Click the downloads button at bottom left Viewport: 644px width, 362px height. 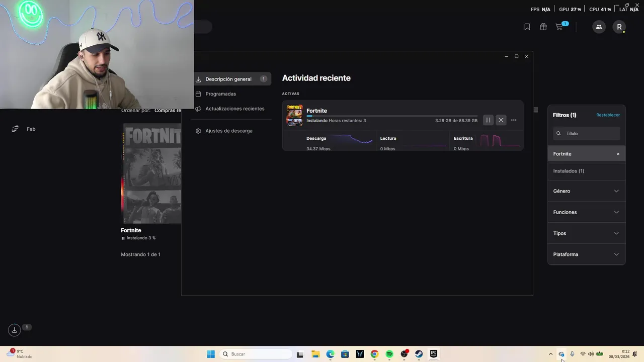pos(14,330)
